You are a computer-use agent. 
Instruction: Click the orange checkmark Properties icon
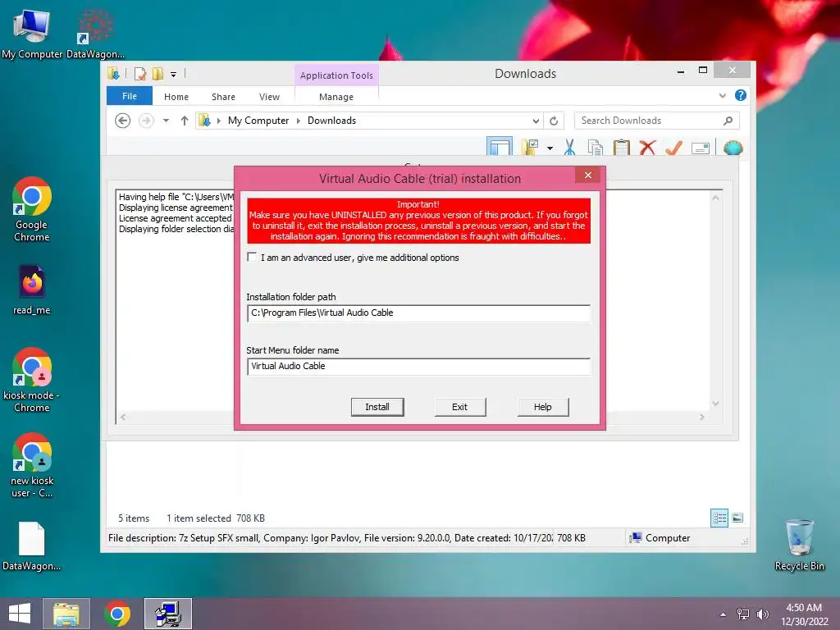pyautogui.click(x=674, y=148)
